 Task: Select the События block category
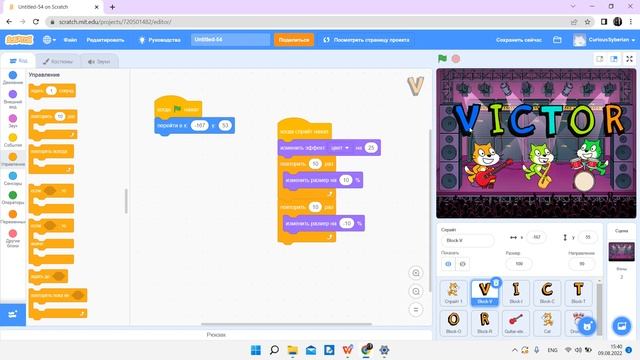pyautogui.click(x=13, y=140)
